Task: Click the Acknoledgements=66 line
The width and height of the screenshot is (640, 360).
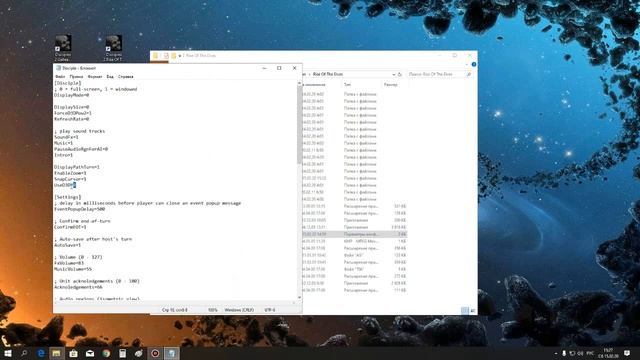Action: tap(78, 287)
